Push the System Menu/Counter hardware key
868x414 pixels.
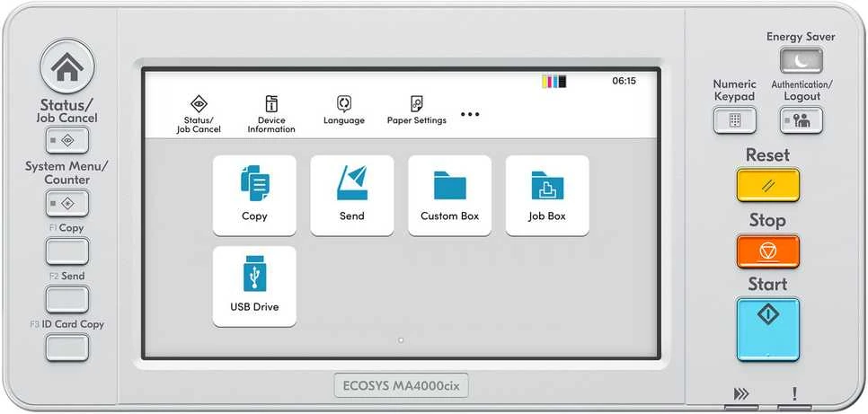point(67,203)
